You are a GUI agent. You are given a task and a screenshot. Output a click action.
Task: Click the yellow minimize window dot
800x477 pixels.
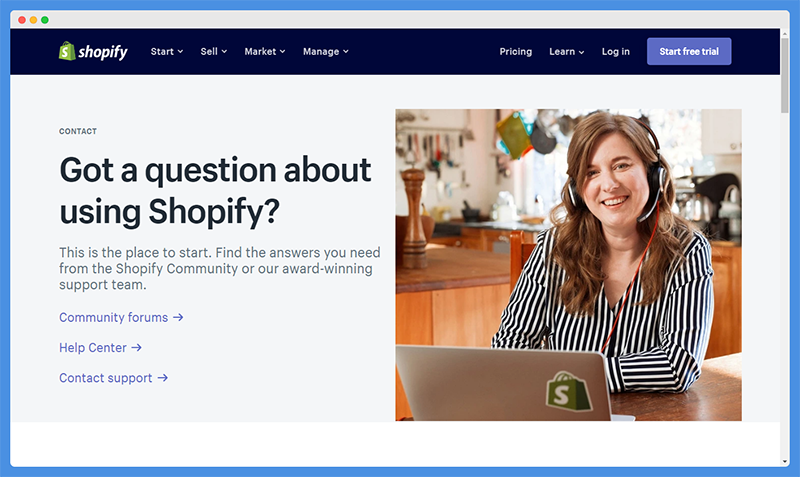[33, 20]
